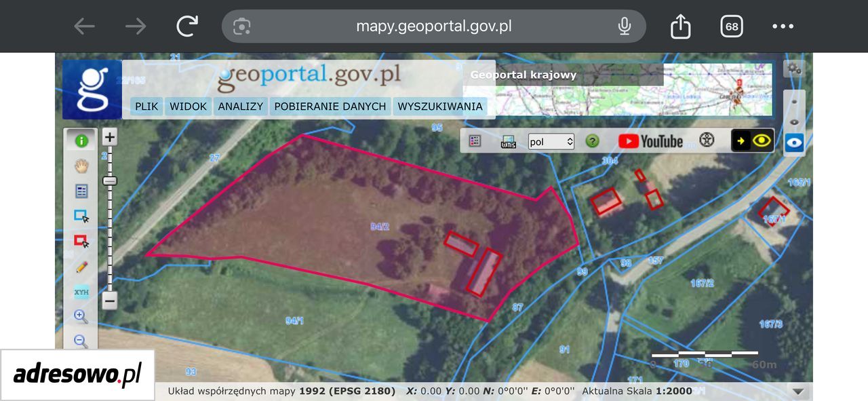Reload the page with browser refresh icon
The image size is (868, 401).
point(187,26)
